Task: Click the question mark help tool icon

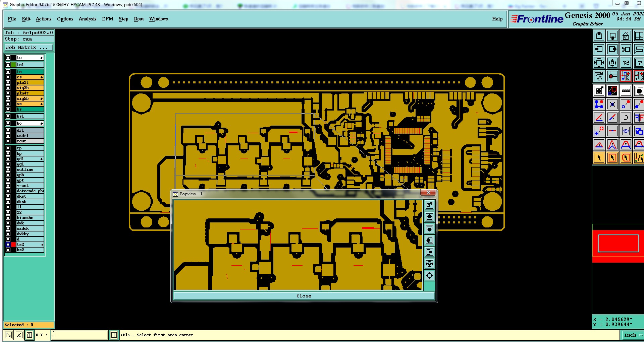Action: [639, 63]
